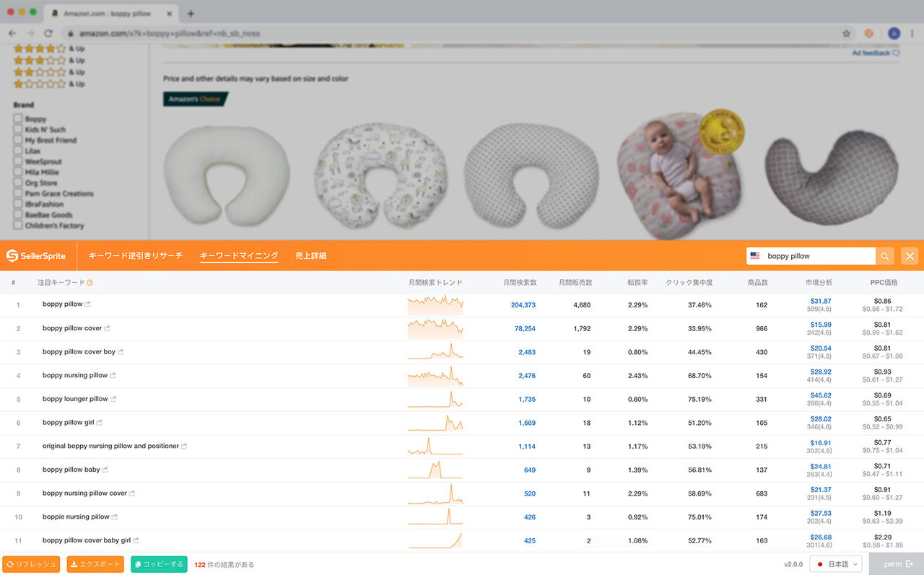
Task: Click the SellerSprite logo icon
Action: [12, 255]
